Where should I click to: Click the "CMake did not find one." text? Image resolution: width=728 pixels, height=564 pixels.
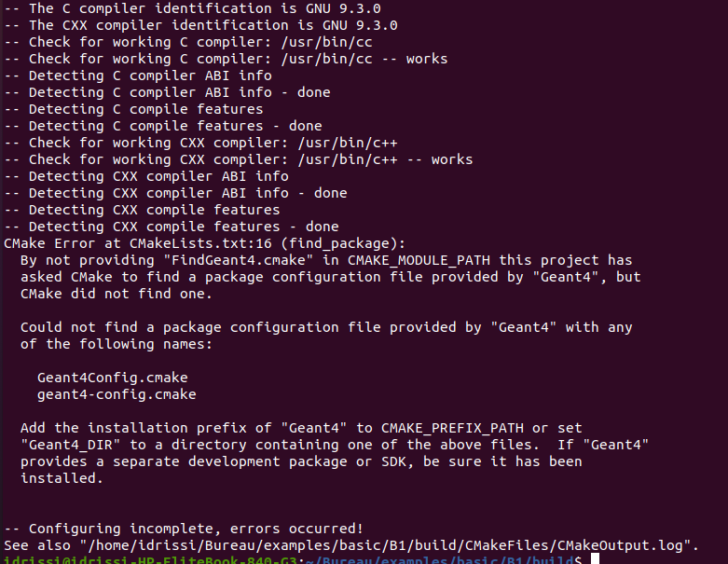[117, 294]
